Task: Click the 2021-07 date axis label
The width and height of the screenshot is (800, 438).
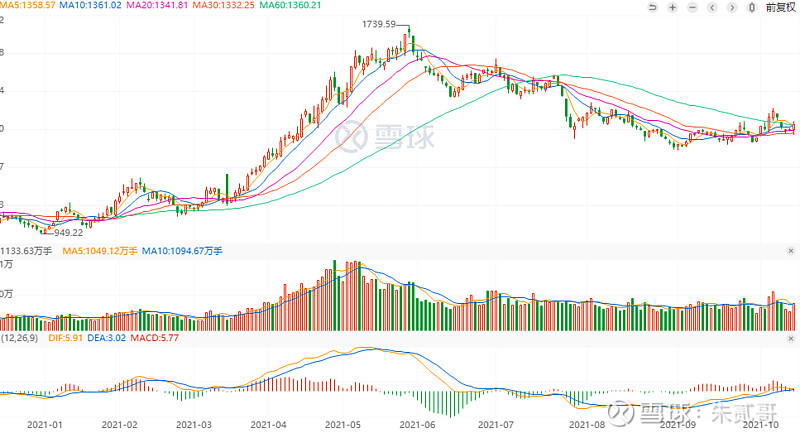Action: click(496, 425)
